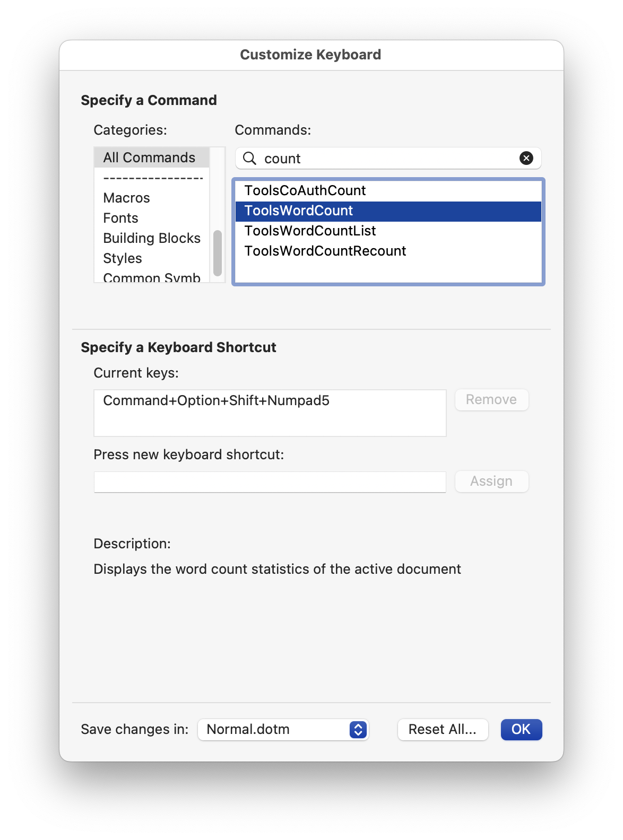Select Command+Option+Shift+Numpad5 in Current keys
The image size is (623, 840).
(x=216, y=400)
